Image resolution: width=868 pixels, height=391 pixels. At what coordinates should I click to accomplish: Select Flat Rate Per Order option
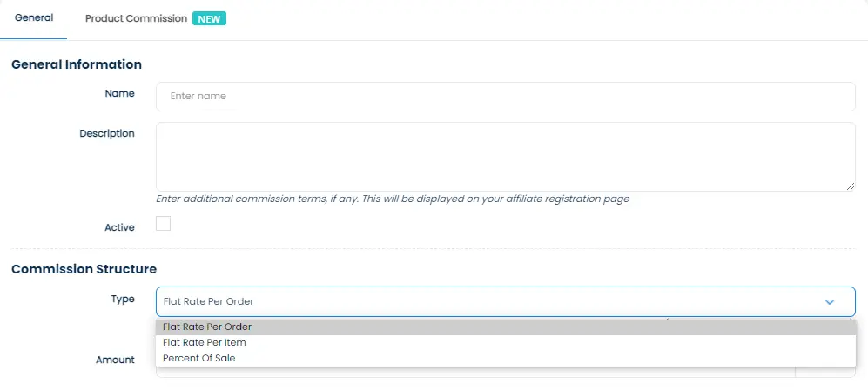207,327
